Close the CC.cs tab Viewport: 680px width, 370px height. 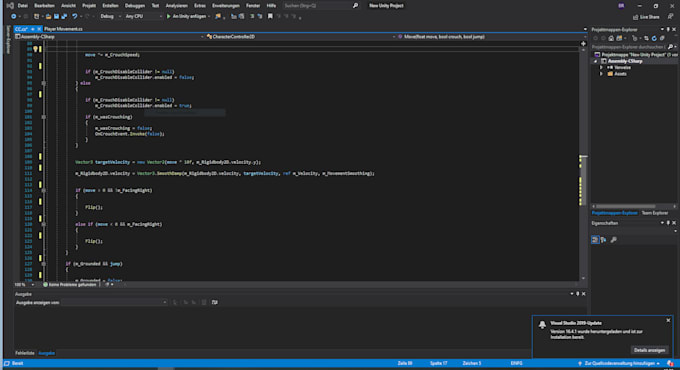coord(39,29)
